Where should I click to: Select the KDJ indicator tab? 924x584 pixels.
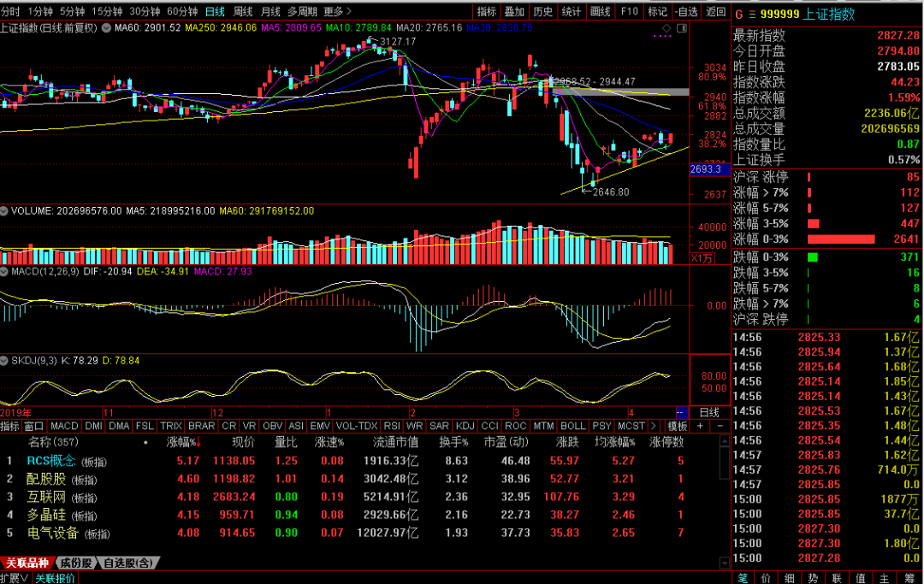(465, 426)
